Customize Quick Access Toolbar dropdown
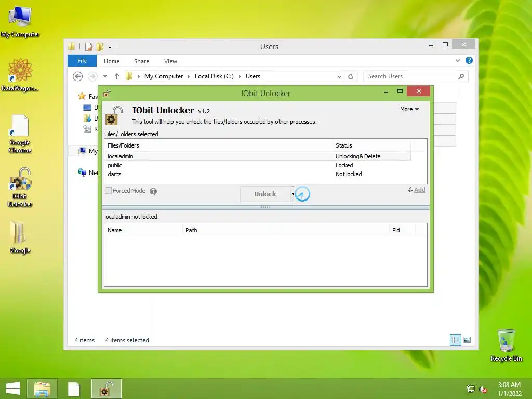This screenshot has width=532, height=399. [x=110, y=47]
